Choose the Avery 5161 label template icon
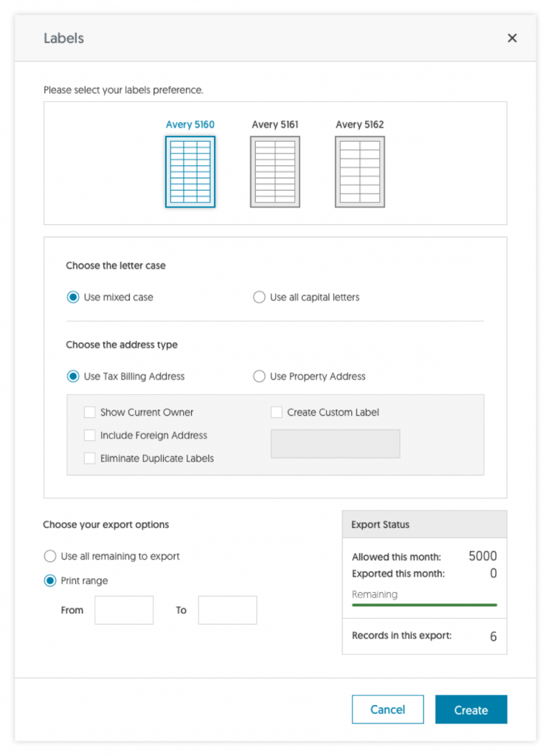The image size is (551, 756). point(275,171)
